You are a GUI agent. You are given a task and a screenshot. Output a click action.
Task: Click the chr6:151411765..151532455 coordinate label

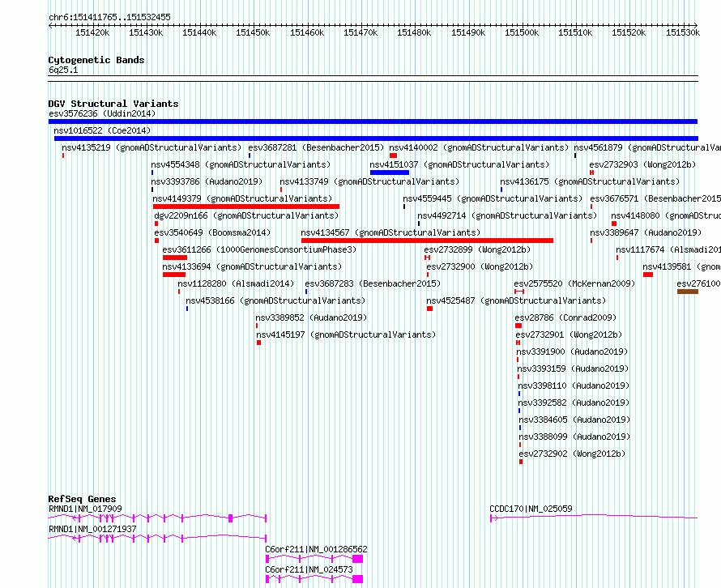(109, 18)
